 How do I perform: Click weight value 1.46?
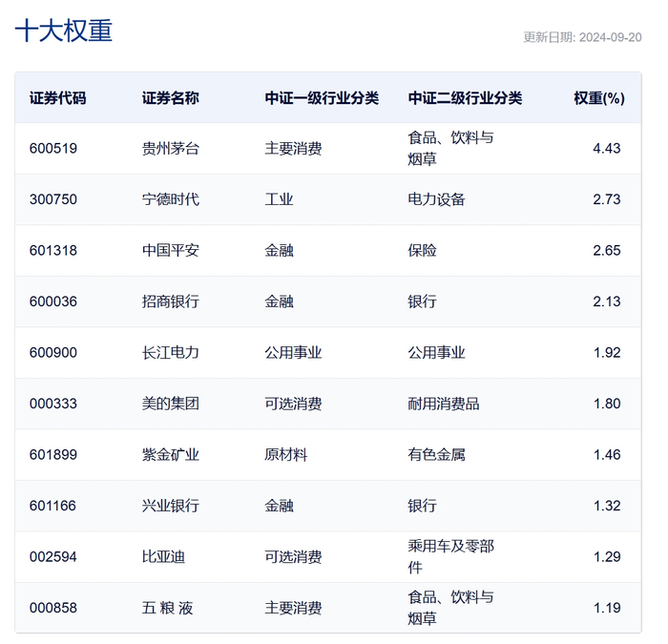(x=607, y=454)
